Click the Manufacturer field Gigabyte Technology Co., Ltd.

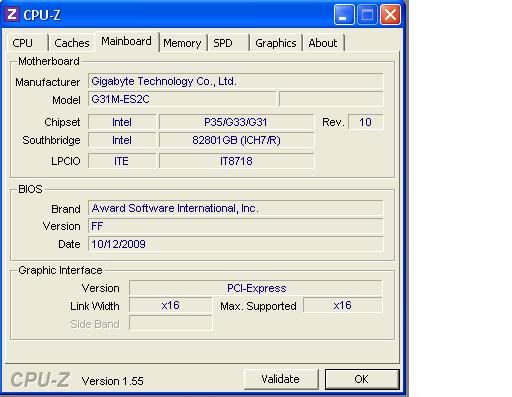point(236,81)
